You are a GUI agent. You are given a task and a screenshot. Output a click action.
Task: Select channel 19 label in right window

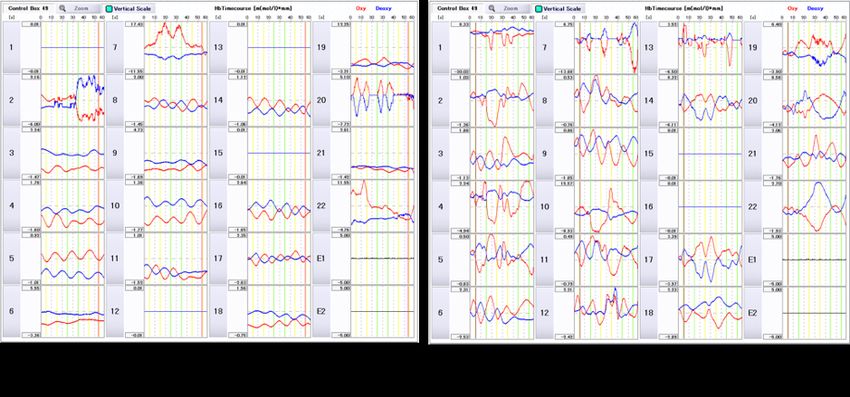[752, 48]
